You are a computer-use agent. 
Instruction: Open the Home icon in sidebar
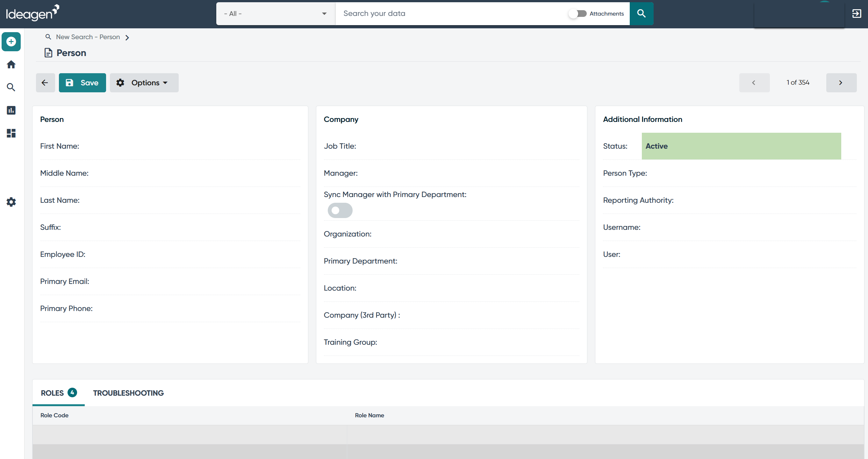[11, 64]
